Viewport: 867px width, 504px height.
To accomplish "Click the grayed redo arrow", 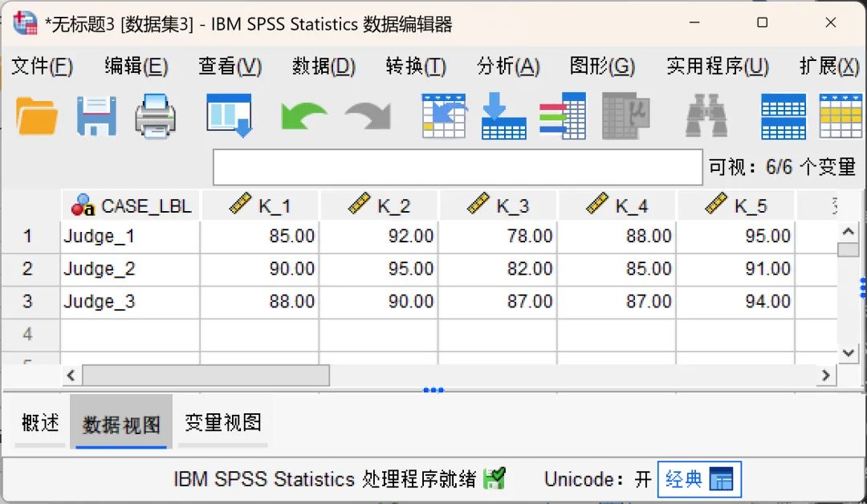I will pos(368,116).
